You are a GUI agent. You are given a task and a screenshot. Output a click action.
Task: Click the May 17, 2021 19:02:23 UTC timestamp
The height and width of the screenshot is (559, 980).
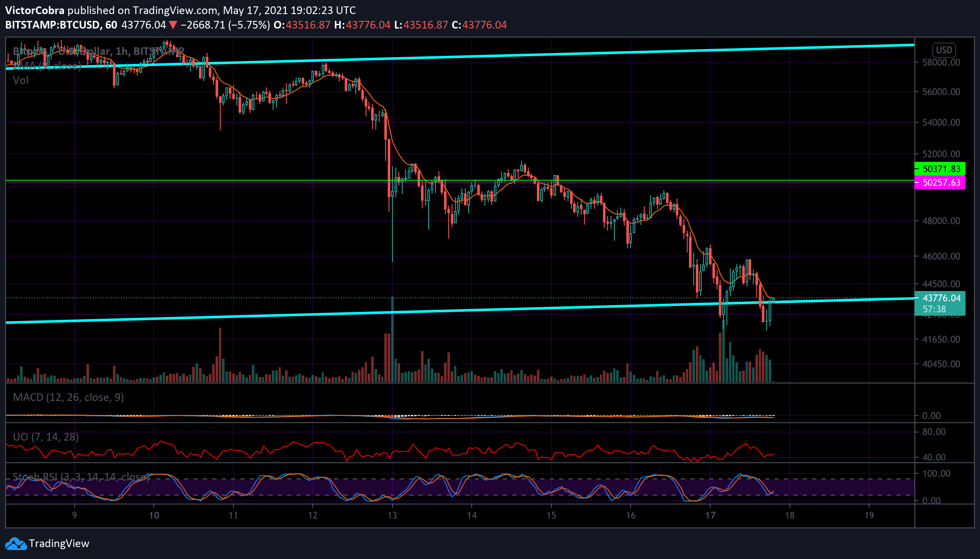point(289,10)
